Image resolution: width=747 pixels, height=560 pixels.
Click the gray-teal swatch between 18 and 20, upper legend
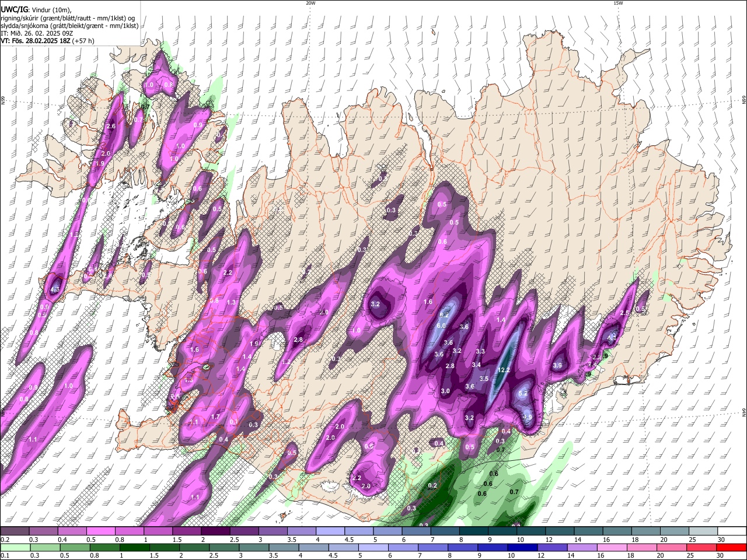645,531
